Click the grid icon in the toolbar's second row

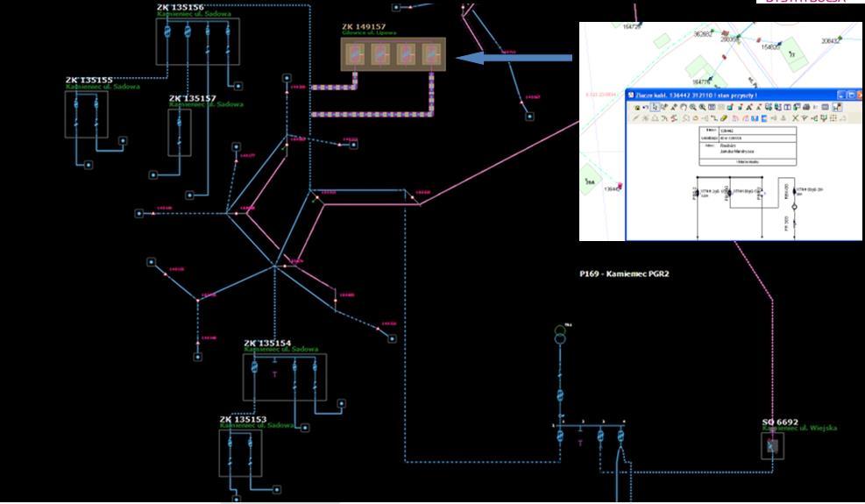[833, 118]
